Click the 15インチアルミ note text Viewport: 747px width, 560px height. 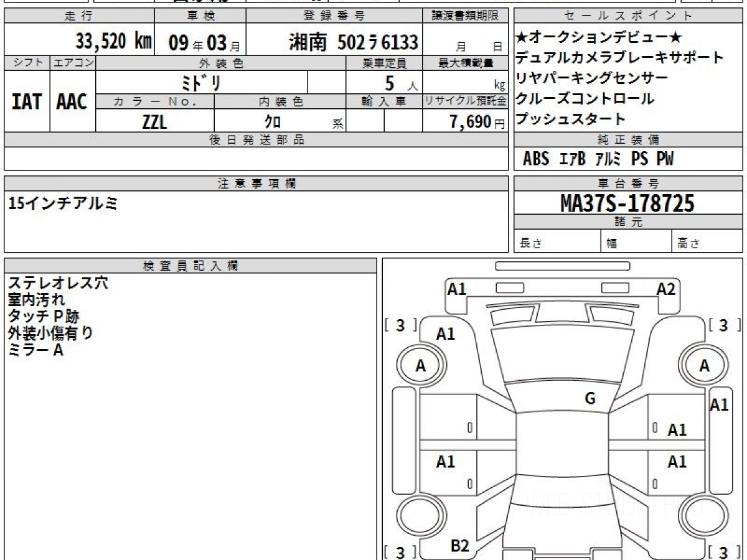click(62, 203)
